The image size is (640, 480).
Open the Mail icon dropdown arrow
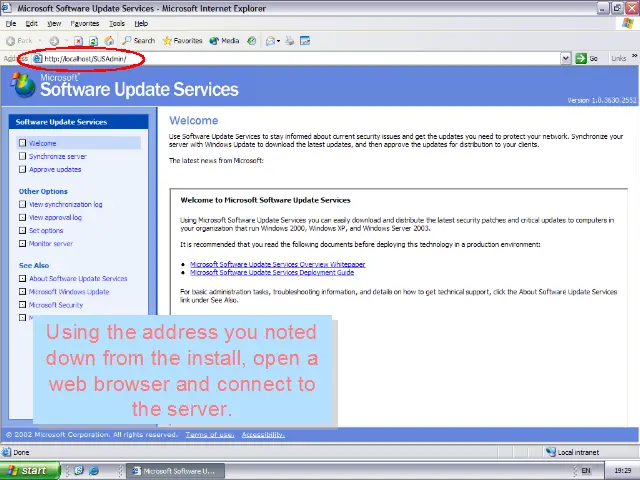pyautogui.click(x=278, y=41)
